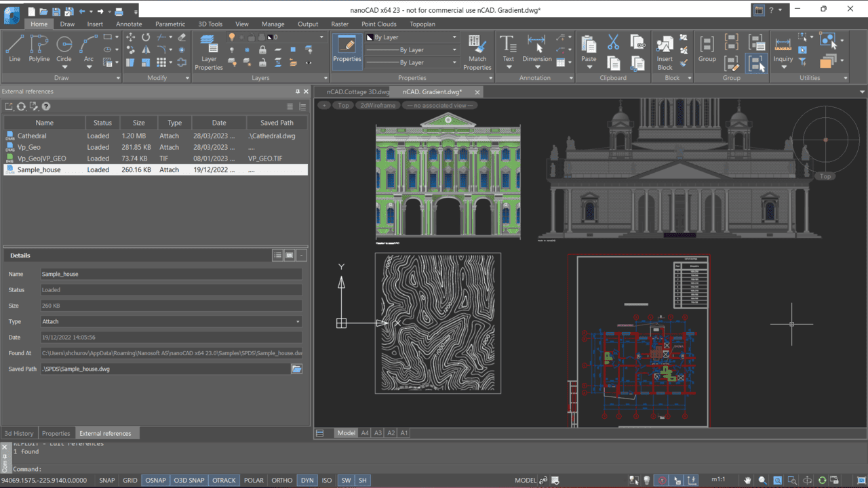The image size is (868, 488).
Task: Click the Properties panel tab
Action: coord(56,433)
